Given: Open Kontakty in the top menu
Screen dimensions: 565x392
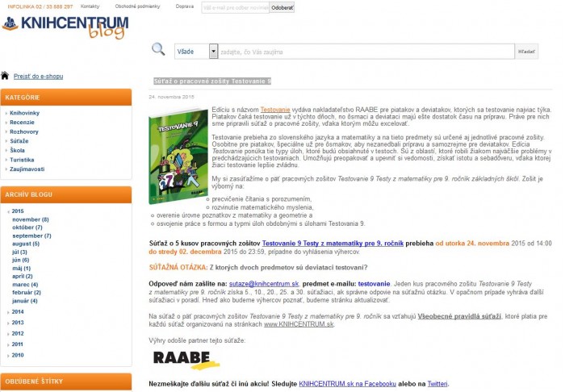Looking at the screenshot, I should click(90, 6).
